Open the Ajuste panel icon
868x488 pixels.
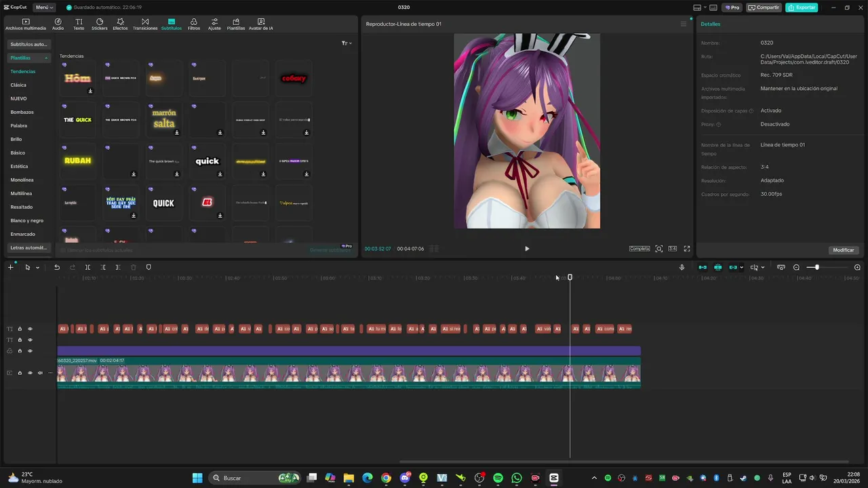coord(214,24)
